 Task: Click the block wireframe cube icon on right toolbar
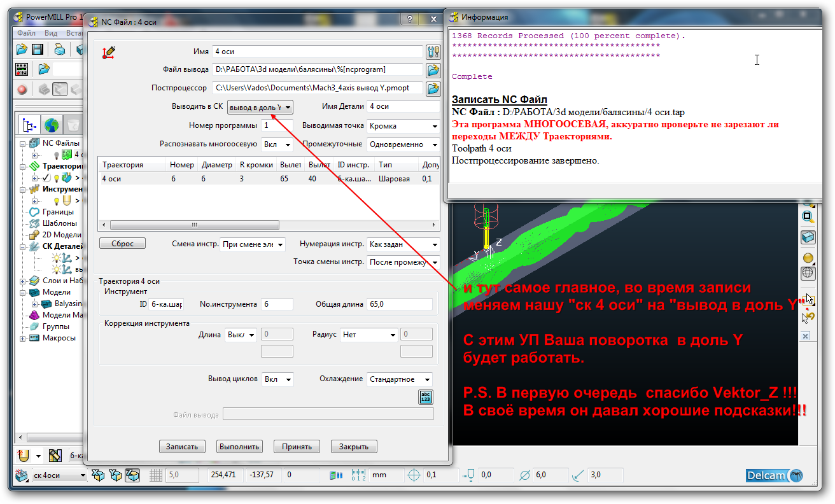[808, 237]
